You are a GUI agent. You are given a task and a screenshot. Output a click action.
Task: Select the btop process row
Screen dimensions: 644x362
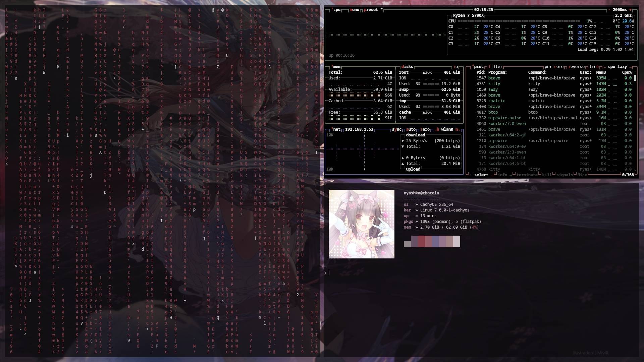click(554, 112)
